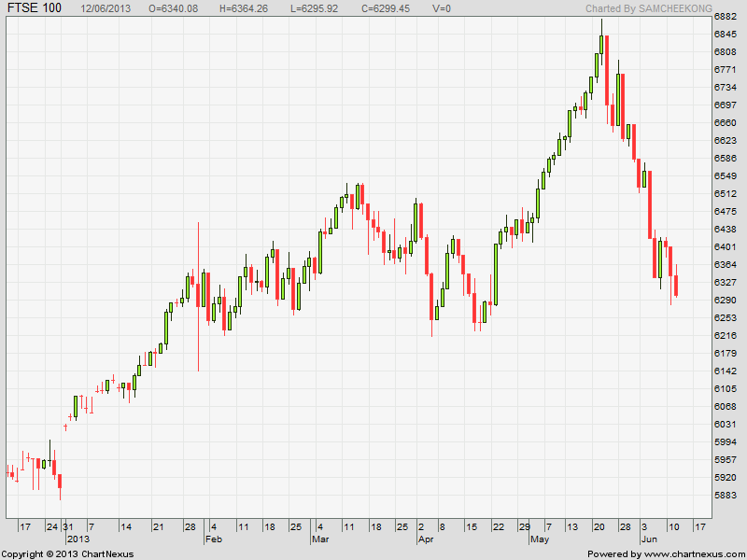Viewport: 747px width, 560px height.
Task: Click the volume value V=0
Action: pos(441,8)
